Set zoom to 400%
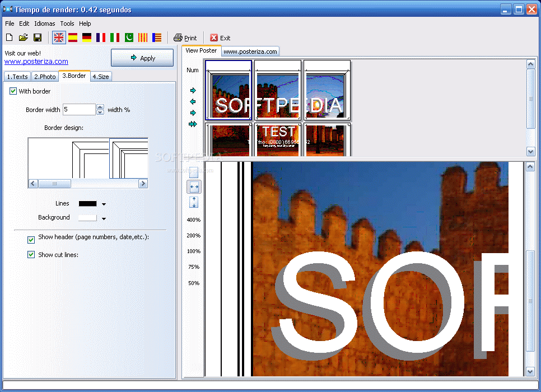Screen dimensions: 541x392 pyautogui.click(x=194, y=220)
